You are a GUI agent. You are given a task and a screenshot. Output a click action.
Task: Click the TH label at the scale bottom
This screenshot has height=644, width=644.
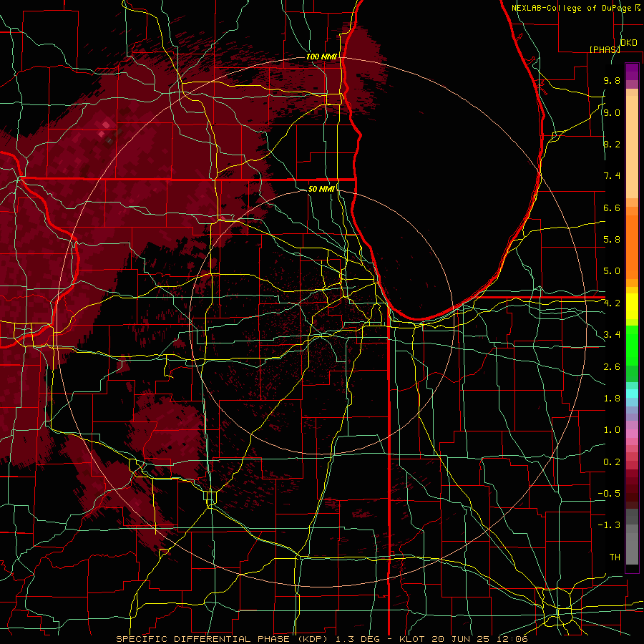(x=615, y=557)
